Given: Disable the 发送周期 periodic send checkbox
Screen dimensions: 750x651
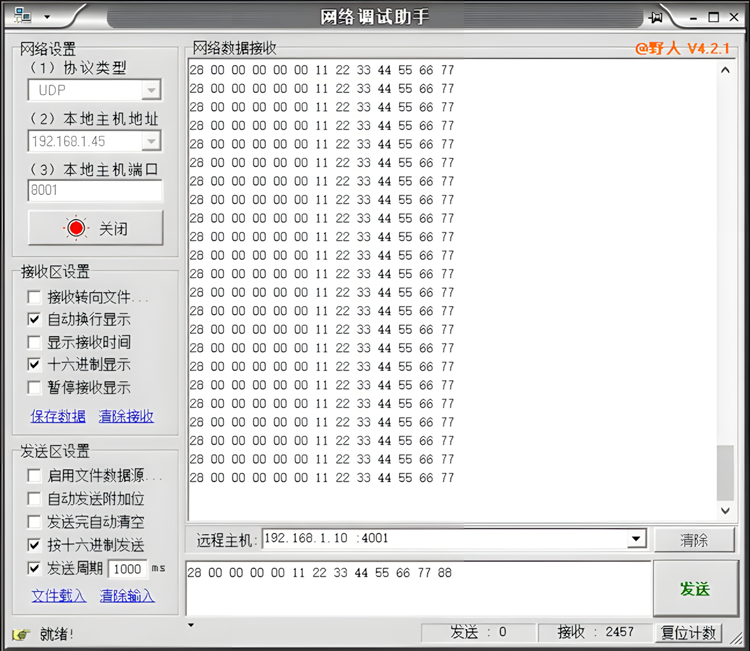Looking at the screenshot, I should [x=35, y=568].
